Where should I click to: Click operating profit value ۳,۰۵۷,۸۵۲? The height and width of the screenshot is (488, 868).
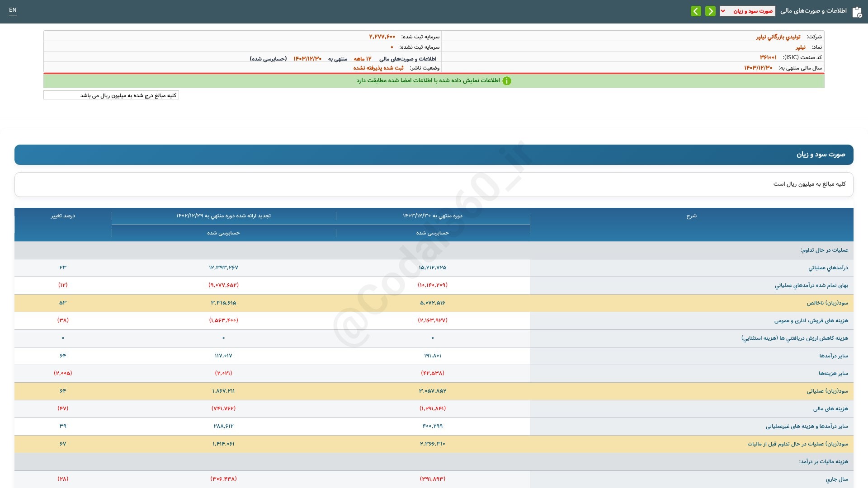click(433, 391)
